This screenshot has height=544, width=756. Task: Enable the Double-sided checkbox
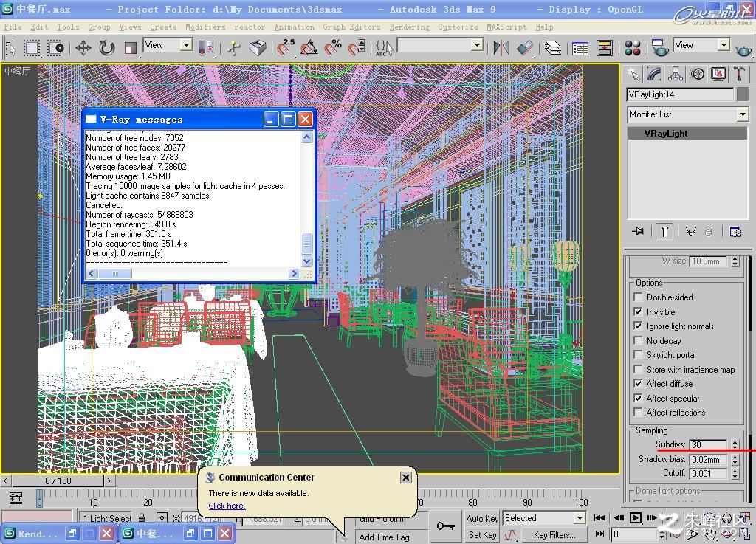[638, 297]
